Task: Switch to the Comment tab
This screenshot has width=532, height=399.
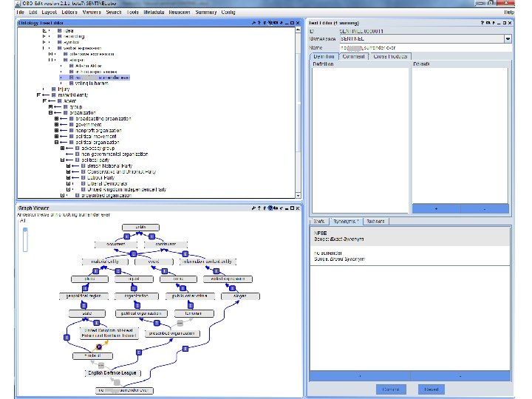Action: (353, 56)
